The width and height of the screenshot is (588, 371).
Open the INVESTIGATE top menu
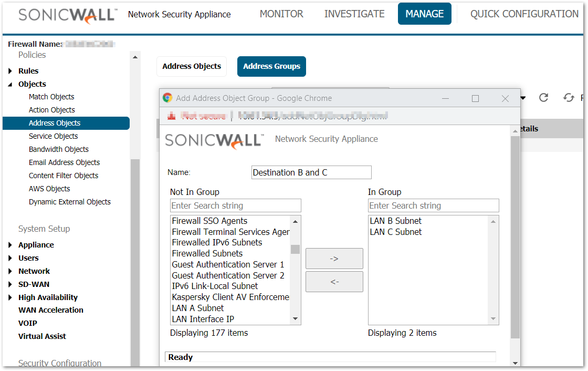click(354, 14)
